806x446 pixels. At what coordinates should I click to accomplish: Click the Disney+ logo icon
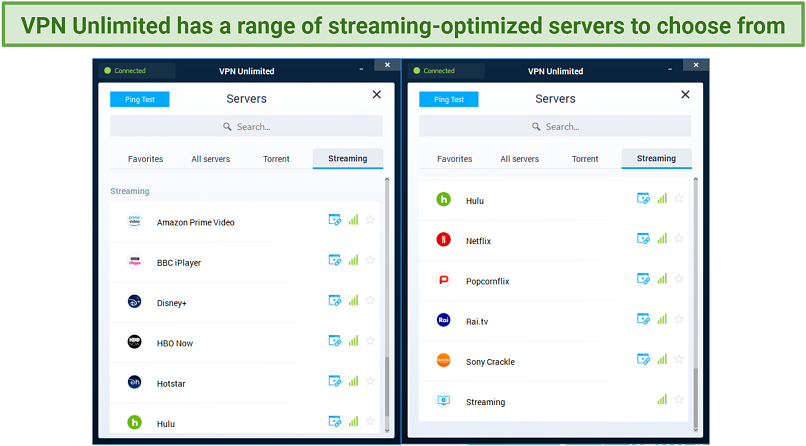(x=134, y=302)
